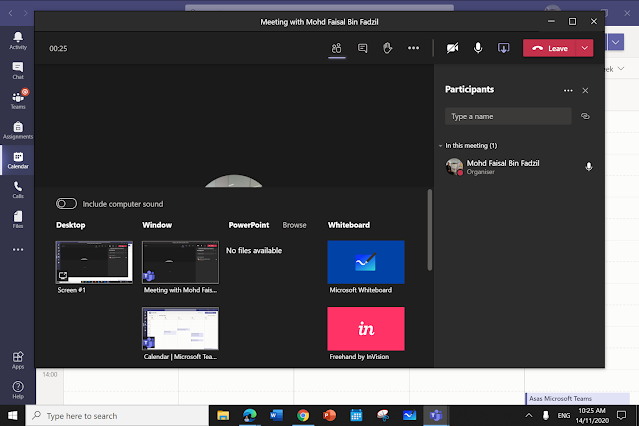Open File Explorer from taskbar
639x426 pixels.
pyautogui.click(x=223, y=415)
